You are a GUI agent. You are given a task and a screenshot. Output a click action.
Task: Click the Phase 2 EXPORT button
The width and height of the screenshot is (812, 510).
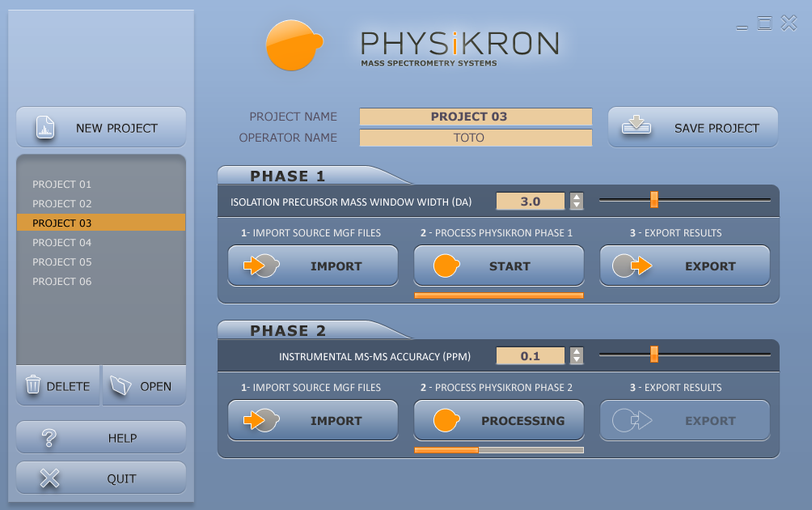tap(684, 420)
